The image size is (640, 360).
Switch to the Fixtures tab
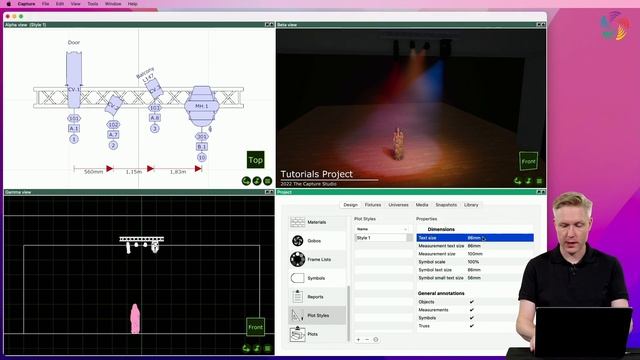373,205
